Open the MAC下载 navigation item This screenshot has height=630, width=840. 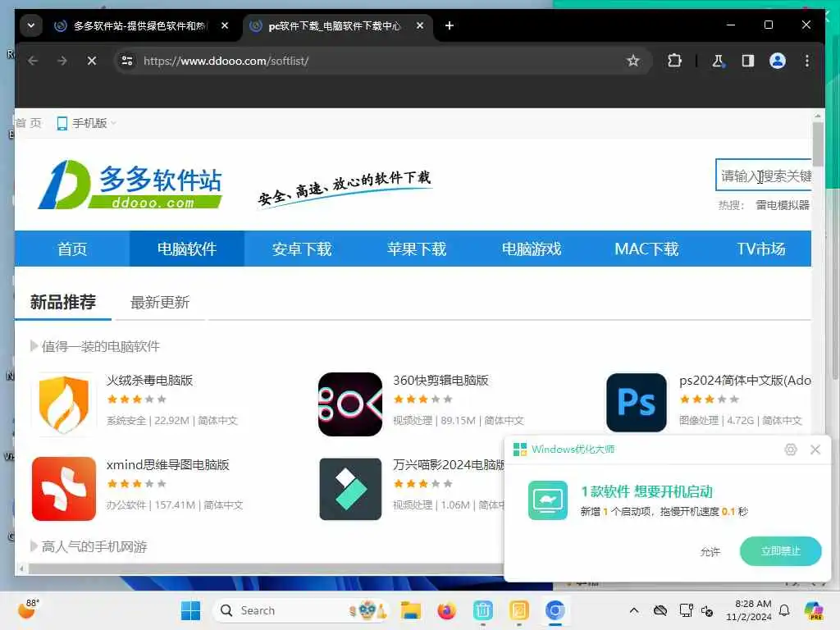pos(646,249)
